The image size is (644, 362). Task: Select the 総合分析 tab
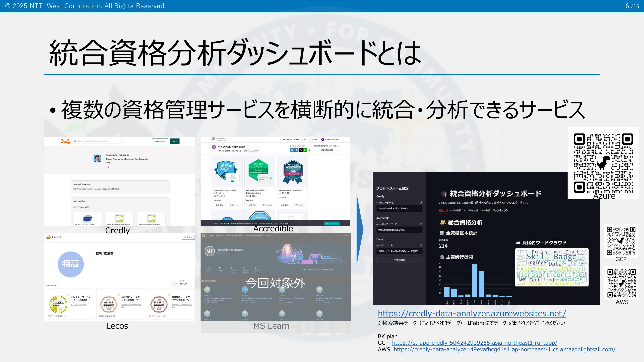pyautogui.click(x=443, y=210)
